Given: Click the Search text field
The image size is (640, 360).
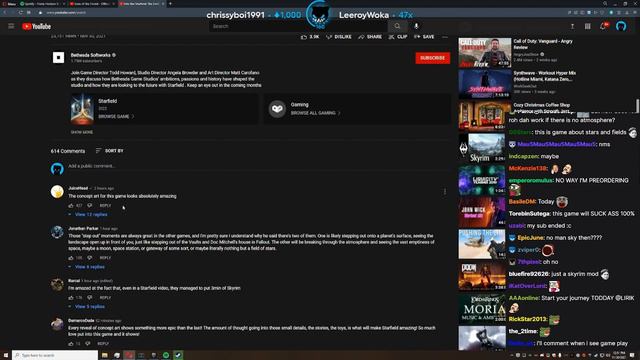Looking at the screenshot, I should (298, 26).
